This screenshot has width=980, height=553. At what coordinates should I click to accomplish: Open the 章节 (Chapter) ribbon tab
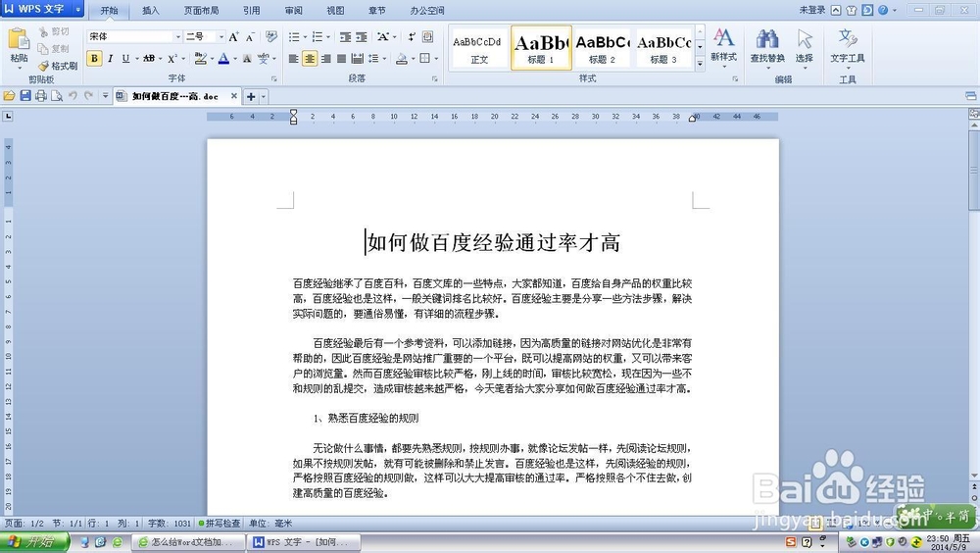377,11
